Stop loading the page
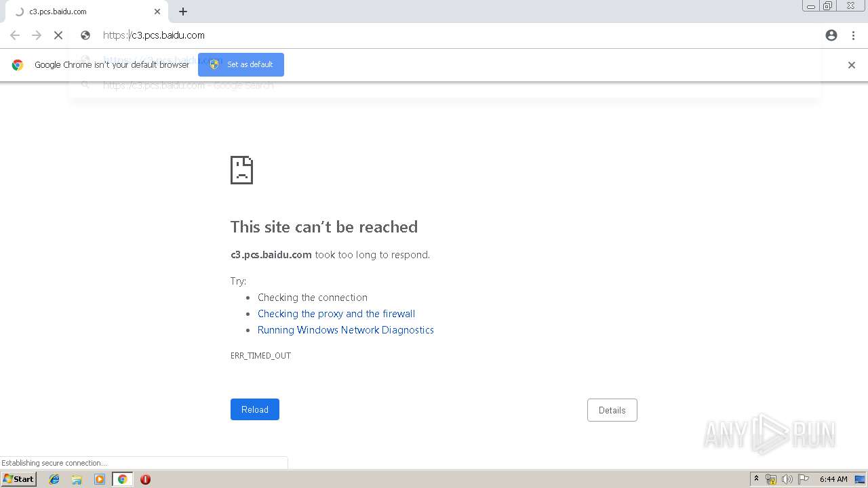 [x=58, y=35]
